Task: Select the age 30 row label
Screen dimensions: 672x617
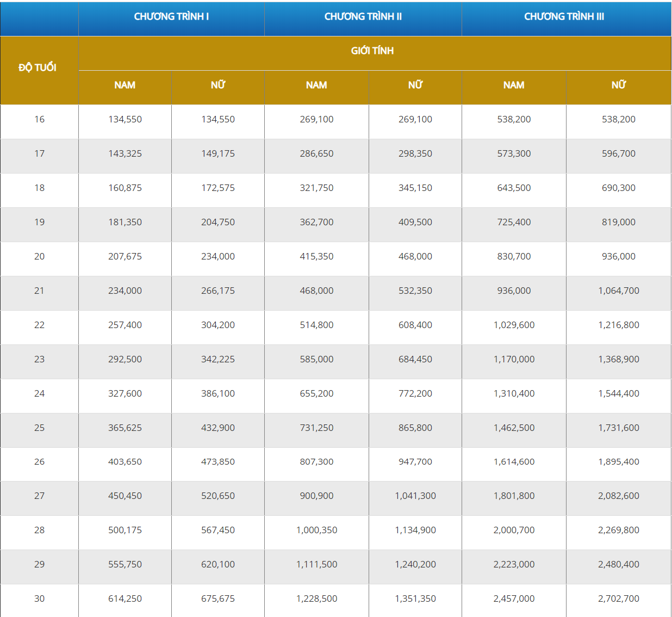Action: [x=39, y=599]
